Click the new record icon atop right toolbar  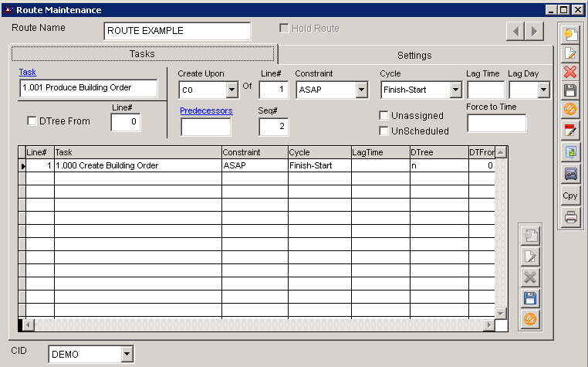coord(570,34)
